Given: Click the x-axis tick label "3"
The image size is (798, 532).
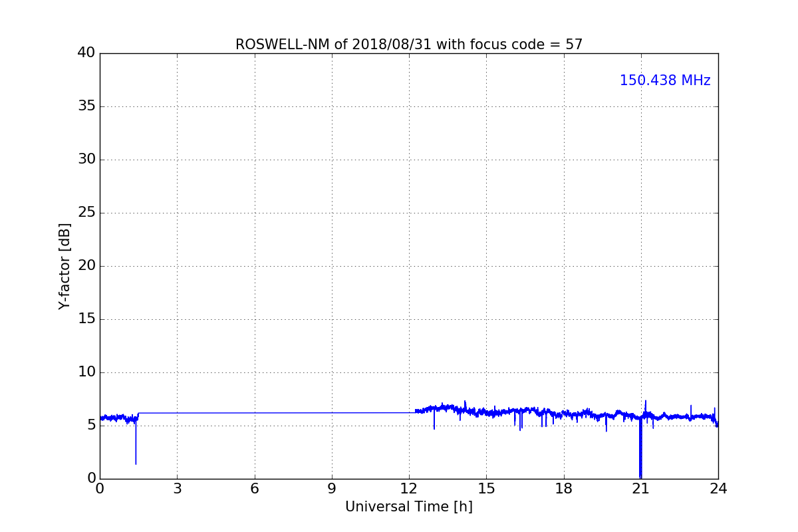Looking at the screenshot, I should [x=177, y=489].
